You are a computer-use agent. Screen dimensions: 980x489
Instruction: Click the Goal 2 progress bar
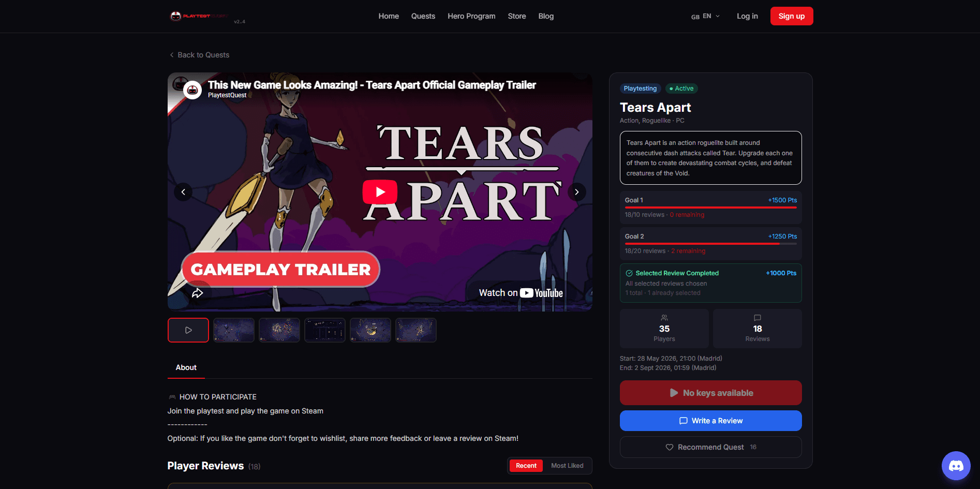point(711,244)
